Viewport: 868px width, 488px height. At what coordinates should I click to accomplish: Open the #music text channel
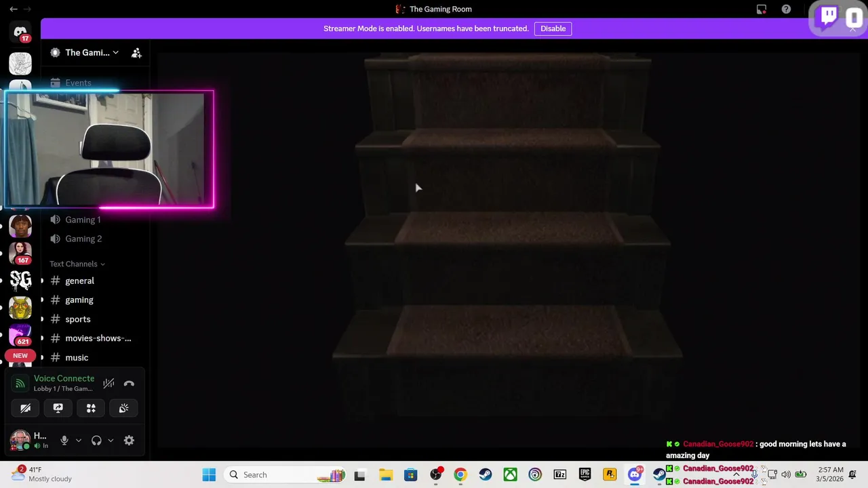[77, 357]
